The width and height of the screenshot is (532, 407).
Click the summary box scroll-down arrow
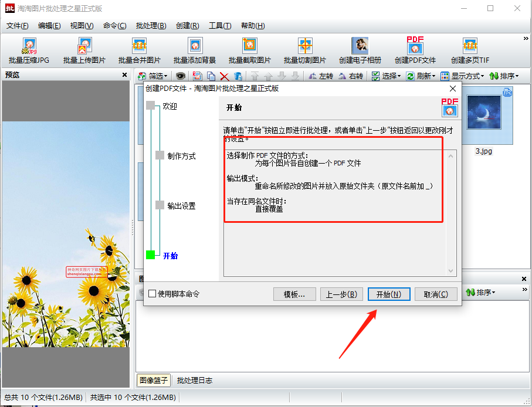[x=451, y=271]
